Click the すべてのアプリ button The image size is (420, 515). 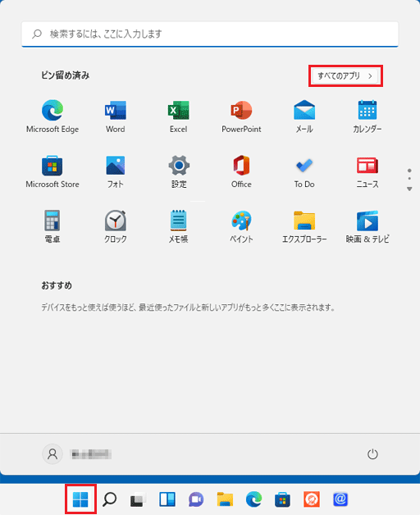[x=345, y=76]
